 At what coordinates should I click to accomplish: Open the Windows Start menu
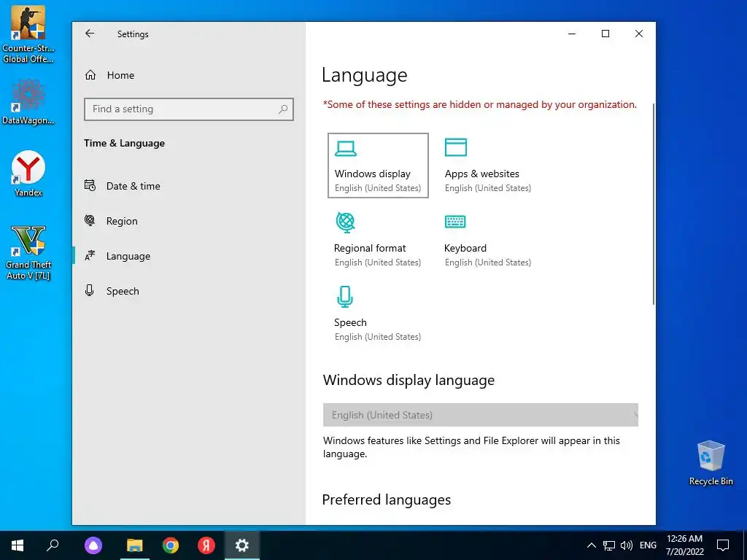[x=18, y=545]
